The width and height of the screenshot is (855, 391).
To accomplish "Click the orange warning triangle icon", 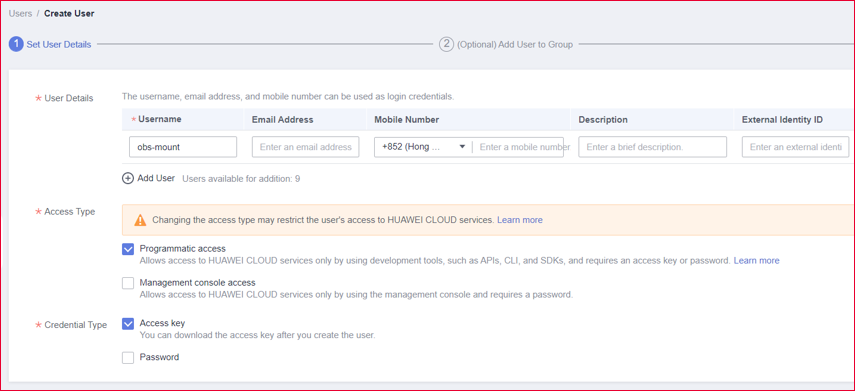I will (x=140, y=220).
